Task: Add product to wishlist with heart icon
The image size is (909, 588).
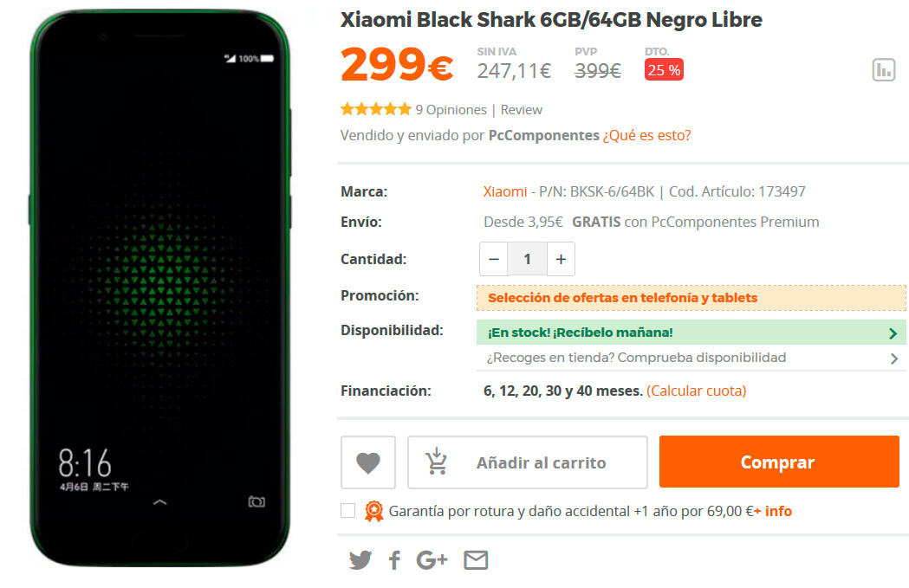Action: [x=368, y=462]
